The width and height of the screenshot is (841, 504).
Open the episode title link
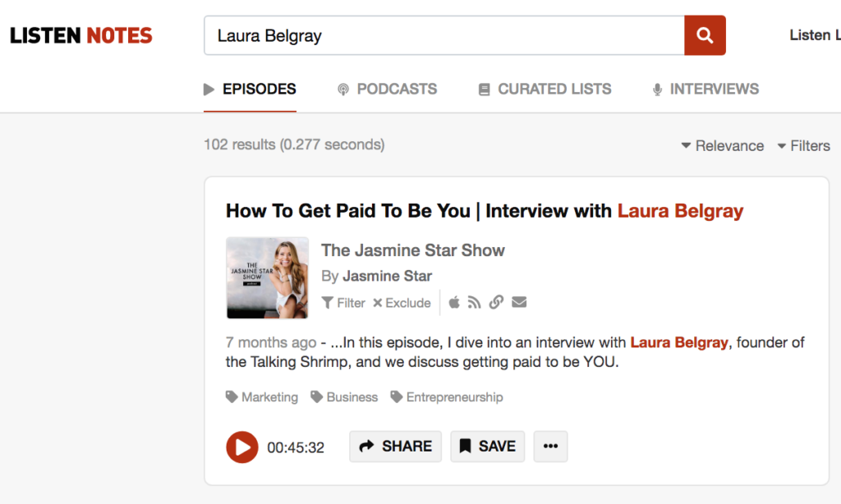[x=484, y=211]
